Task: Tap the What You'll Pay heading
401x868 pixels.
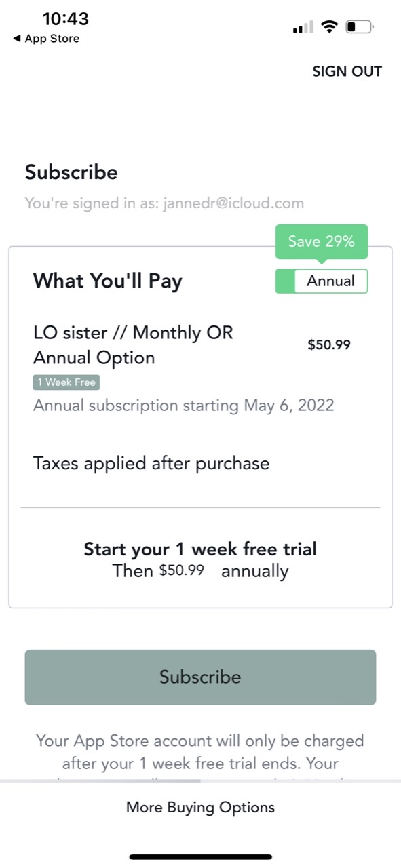Action: pyautogui.click(x=108, y=281)
